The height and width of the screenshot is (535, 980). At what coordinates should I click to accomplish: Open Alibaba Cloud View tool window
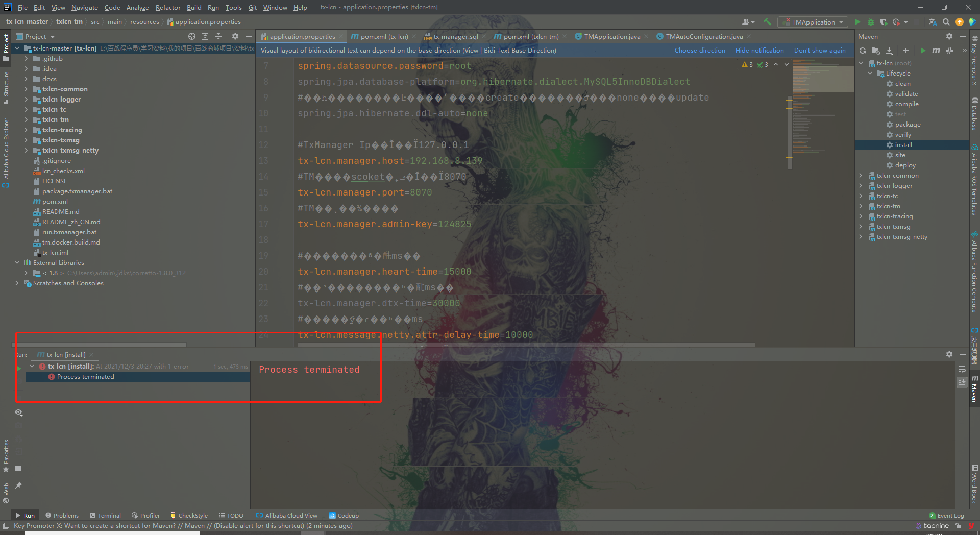(286, 515)
